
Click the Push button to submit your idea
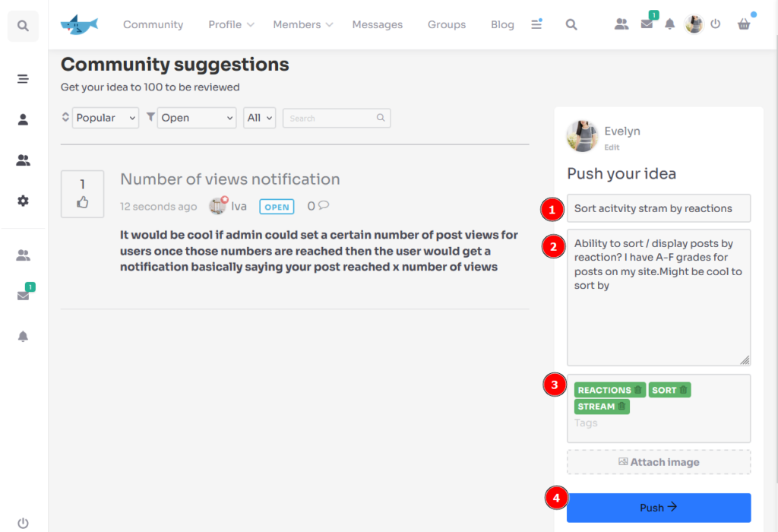point(658,507)
